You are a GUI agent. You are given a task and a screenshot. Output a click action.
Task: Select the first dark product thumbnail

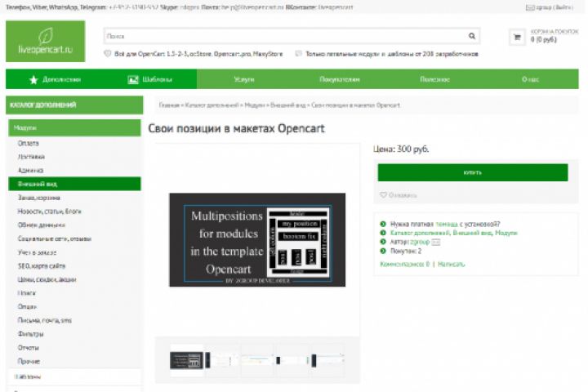tap(186, 360)
